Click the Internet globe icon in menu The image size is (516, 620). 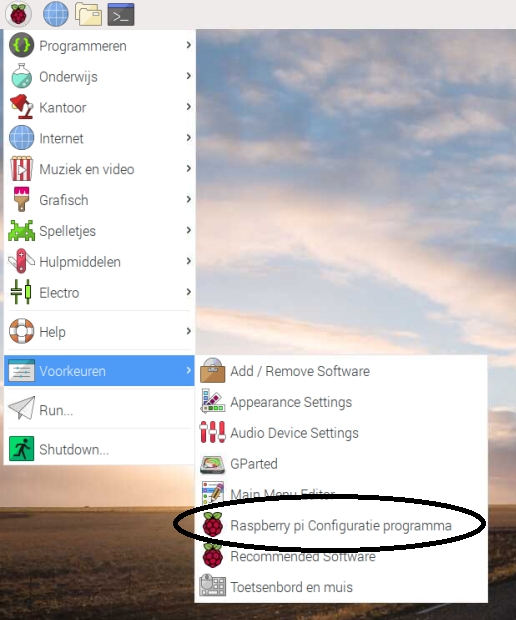tap(21, 138)
